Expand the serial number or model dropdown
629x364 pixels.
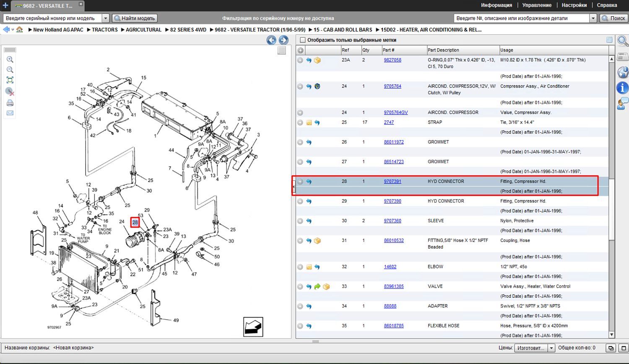pos(106,18)
